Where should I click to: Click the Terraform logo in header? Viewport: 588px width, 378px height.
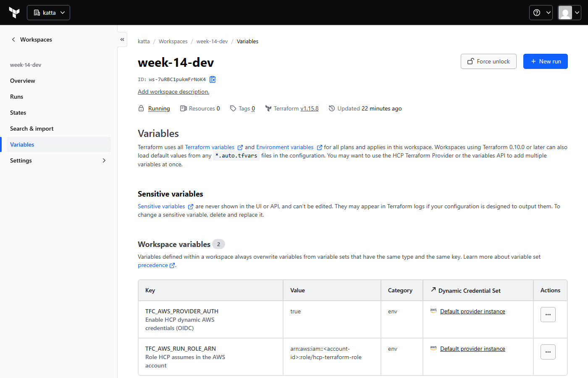click(x=14, y=13)
